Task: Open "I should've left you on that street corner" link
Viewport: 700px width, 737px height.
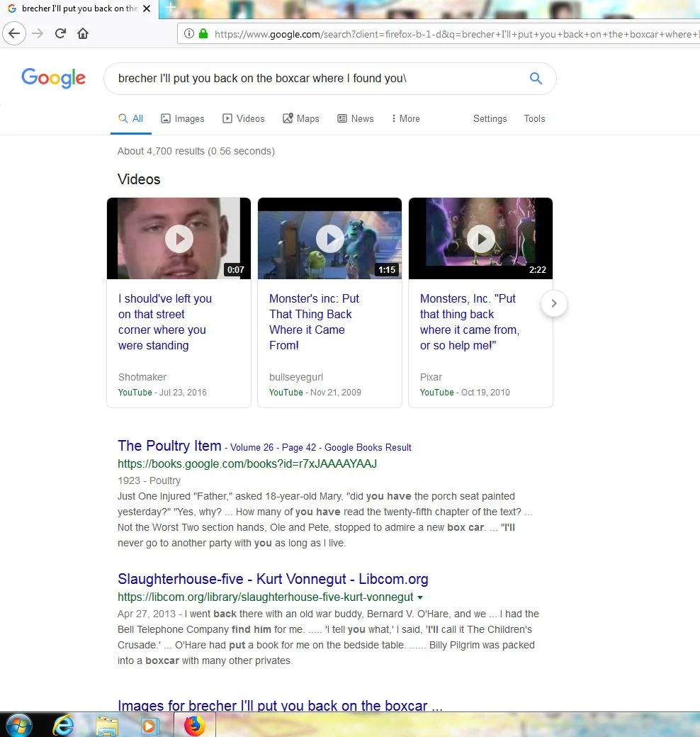Action: click(165, 322)
